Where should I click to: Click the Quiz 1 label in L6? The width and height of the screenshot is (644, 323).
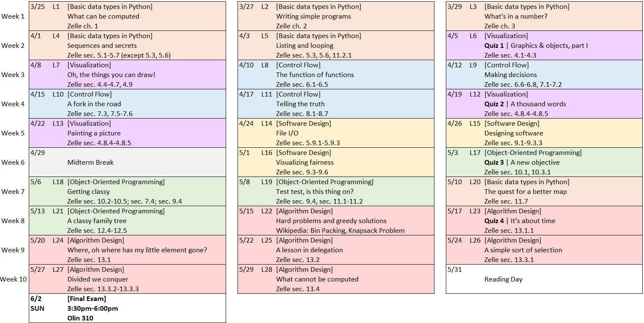pyautogui.click(x=494, y=46)
